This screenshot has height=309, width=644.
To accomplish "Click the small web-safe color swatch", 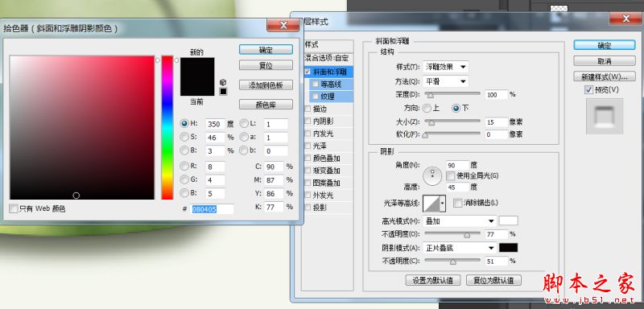I will 223,91.
